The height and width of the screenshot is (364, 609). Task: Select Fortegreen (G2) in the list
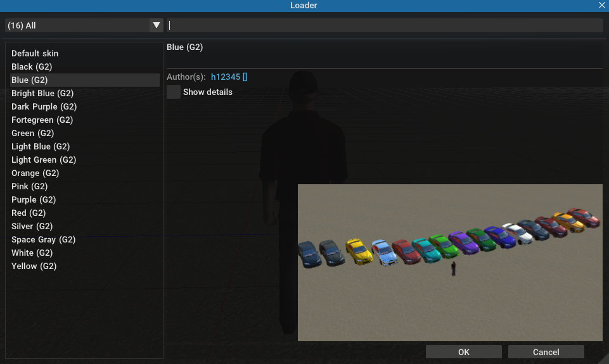(42, 120)
